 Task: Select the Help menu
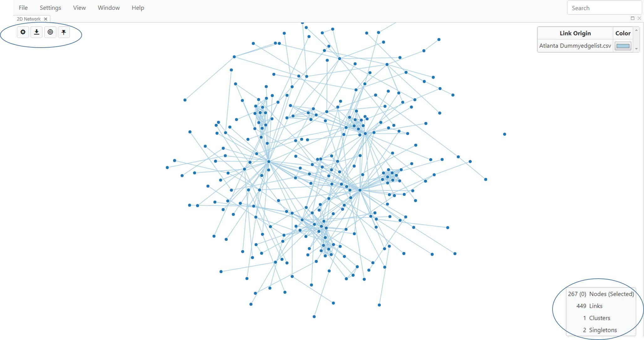tap(137, 7)
